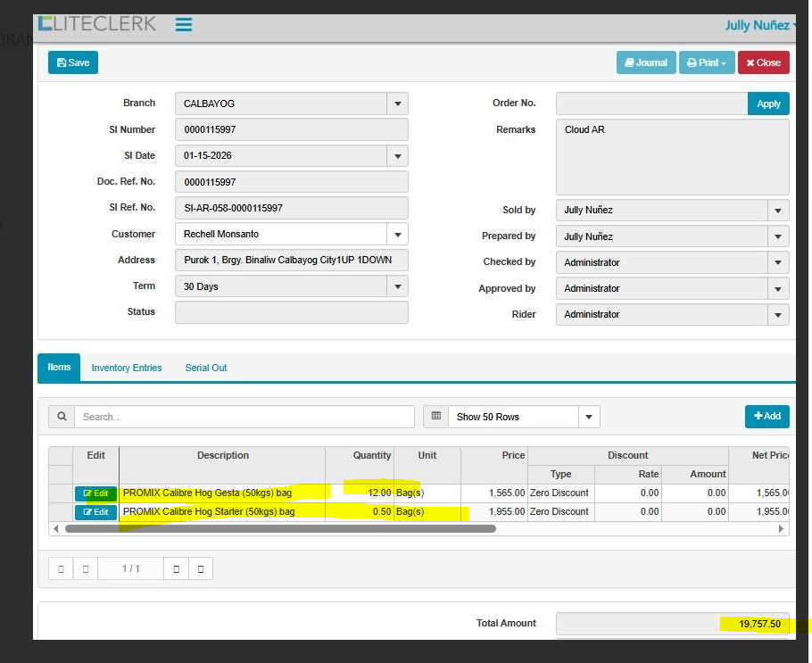Viewport: 812px width, 663px height.
Task: Close the sales invoice form
Action: [x=763, y=62]
